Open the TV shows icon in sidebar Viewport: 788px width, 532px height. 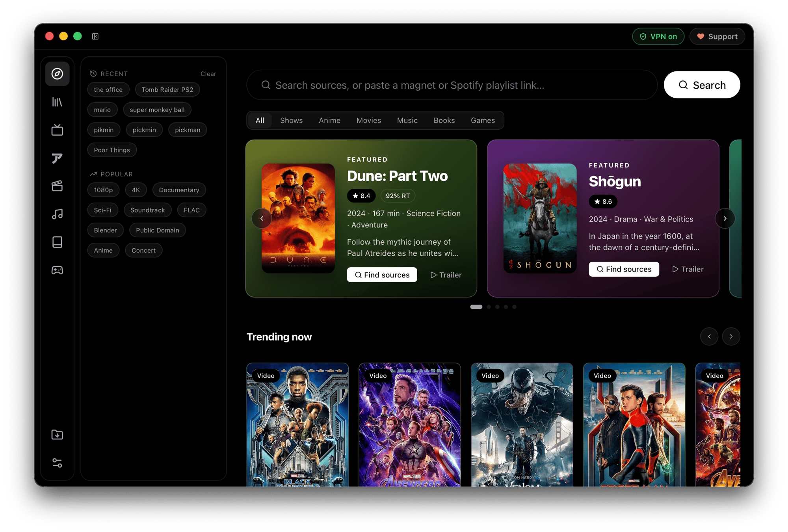click(x=57, y=130)
